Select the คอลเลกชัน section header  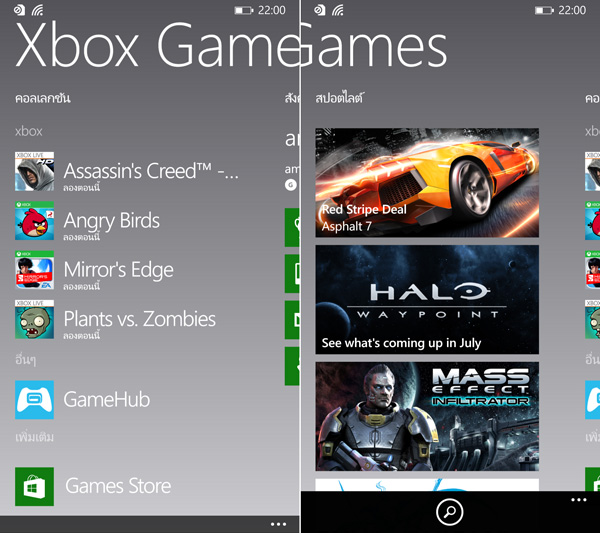tap(42, 98)
